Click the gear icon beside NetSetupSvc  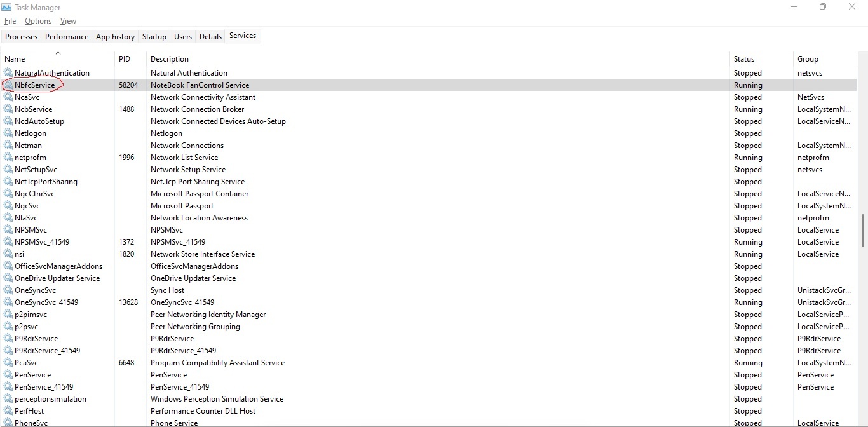8,169
